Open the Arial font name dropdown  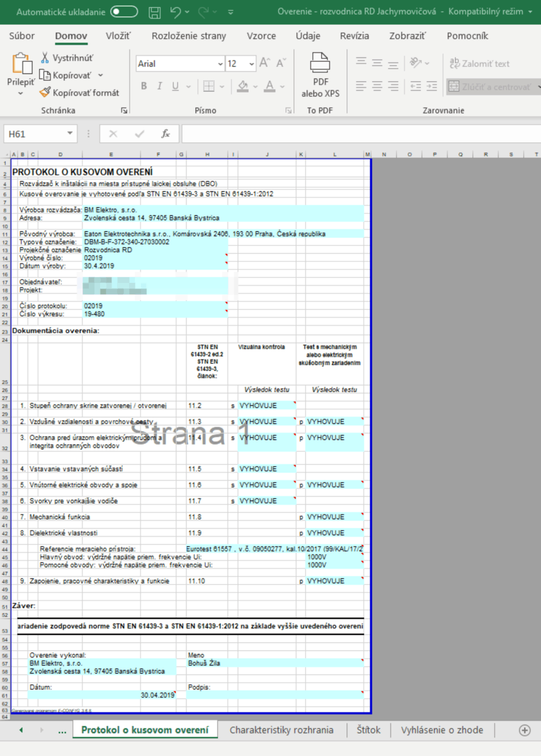coord(219,64)
